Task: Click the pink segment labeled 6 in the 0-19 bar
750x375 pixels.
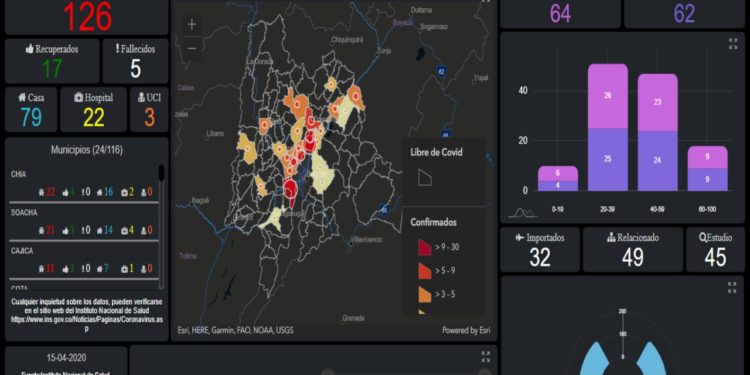Action: tap(557, 173)
